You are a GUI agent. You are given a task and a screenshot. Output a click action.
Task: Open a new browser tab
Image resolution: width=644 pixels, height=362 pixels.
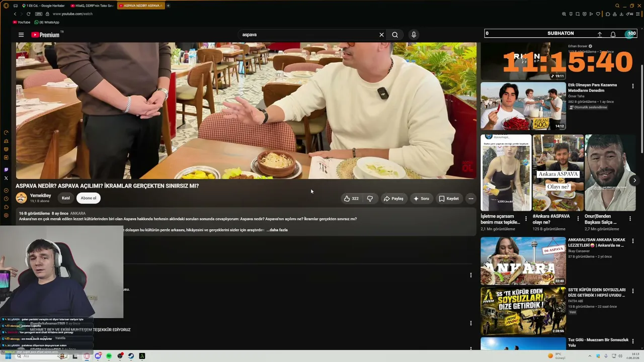168,6
